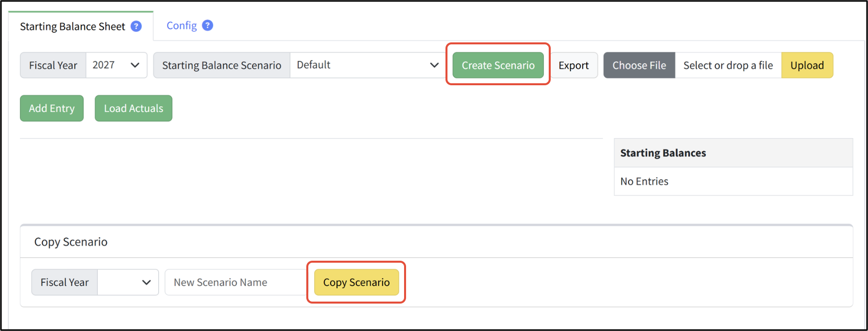The image size is (868, 331).
Task: Click the Add Entry button
Action: coord(52,108)
